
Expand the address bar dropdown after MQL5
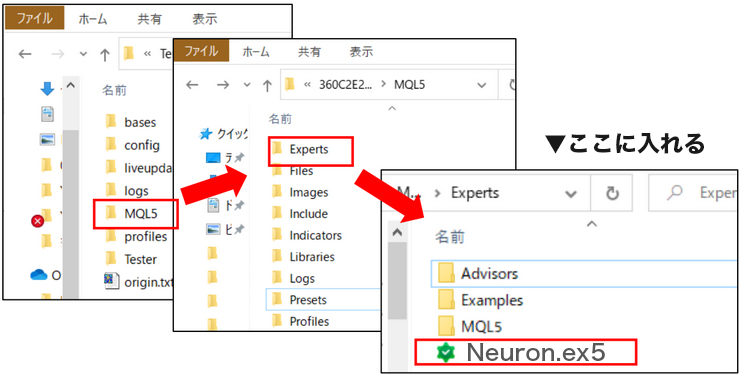pos(481,85)
